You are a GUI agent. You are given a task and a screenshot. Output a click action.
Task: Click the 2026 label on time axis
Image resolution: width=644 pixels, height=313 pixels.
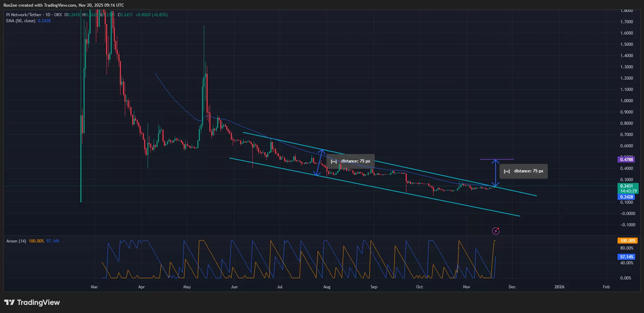(559, 287)
